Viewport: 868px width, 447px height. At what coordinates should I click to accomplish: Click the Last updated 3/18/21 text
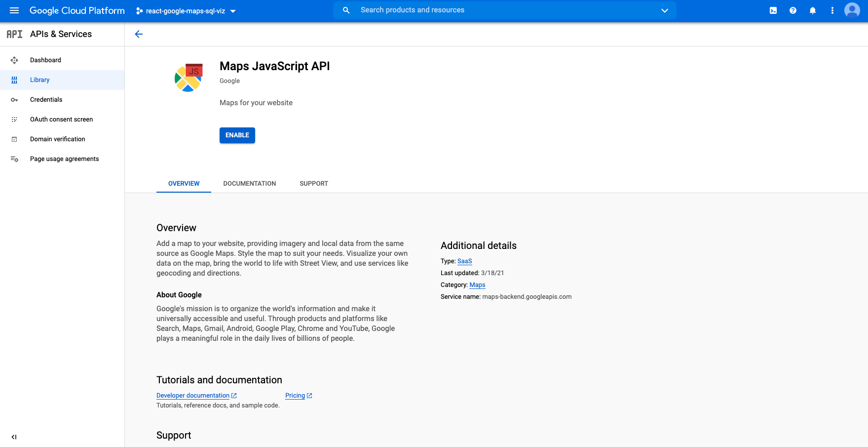(x=472, y=273)
